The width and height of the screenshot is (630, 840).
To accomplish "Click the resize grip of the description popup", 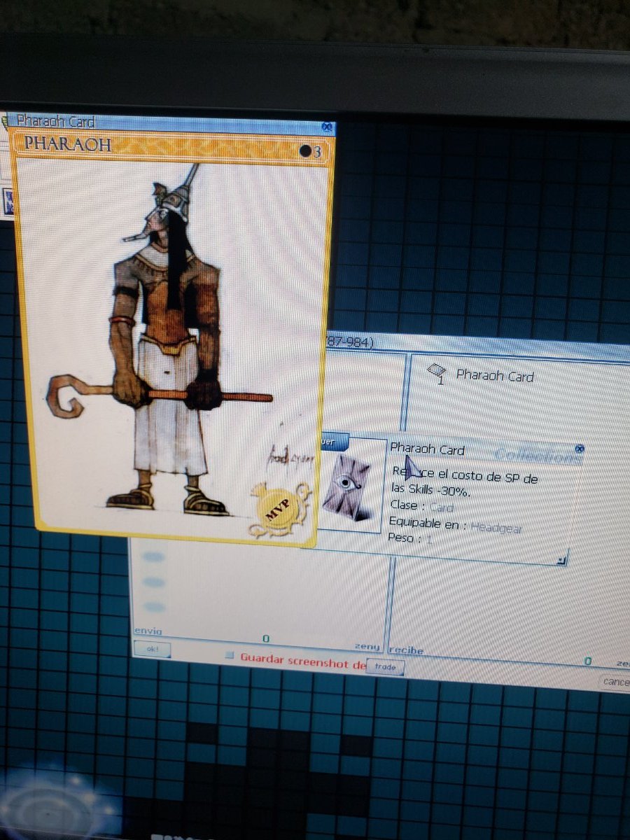I will pyautogui.click(x=561, y=559).
